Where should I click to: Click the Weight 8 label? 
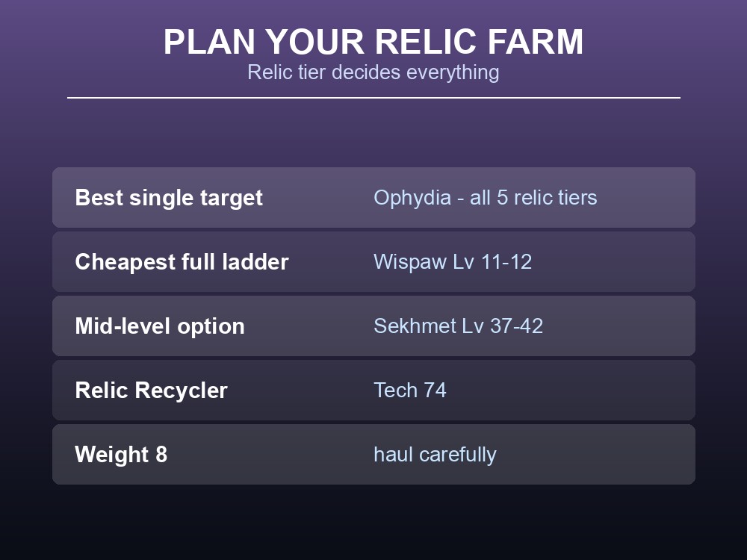(x=121, y=454)
